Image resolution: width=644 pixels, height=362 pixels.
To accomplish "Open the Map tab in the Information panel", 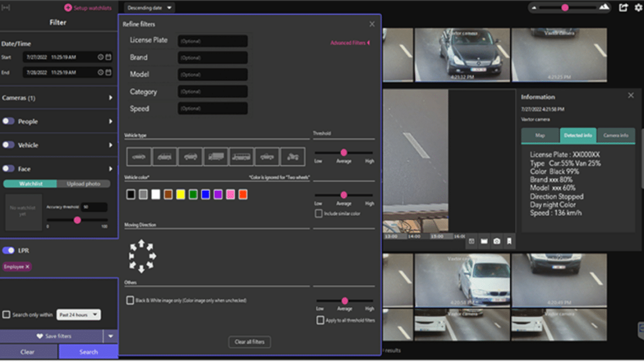I will (x=539, y=136).
